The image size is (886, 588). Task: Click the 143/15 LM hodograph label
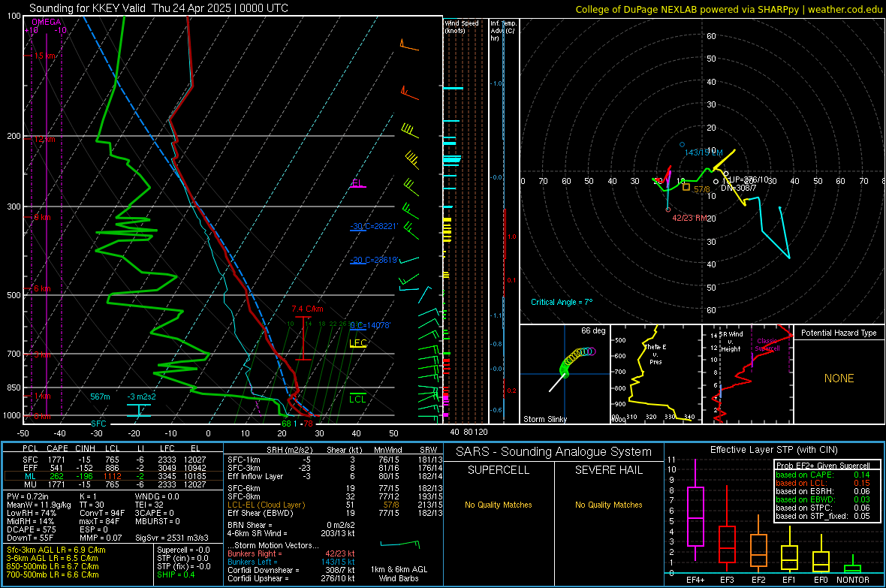tap(704, 152)
